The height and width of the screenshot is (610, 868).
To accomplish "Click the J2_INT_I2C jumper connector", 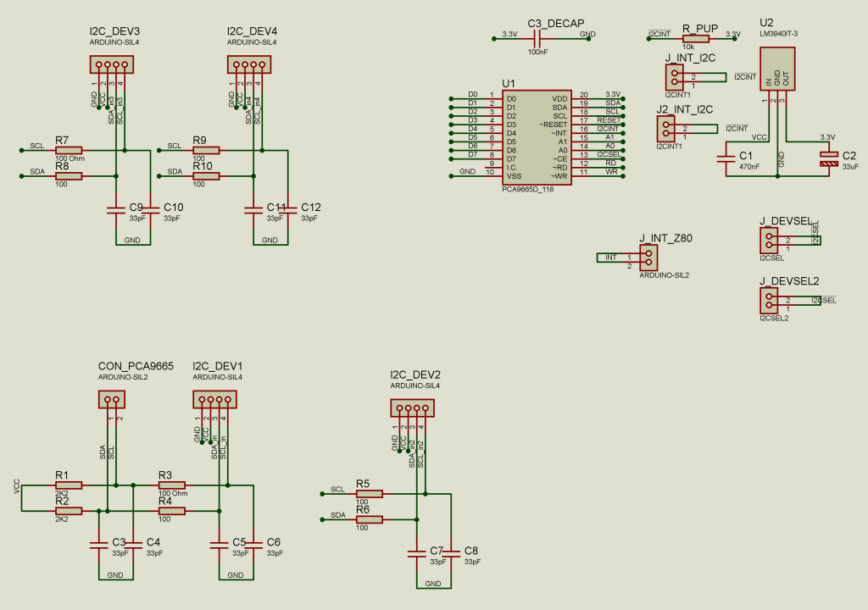I will (665, 129).
